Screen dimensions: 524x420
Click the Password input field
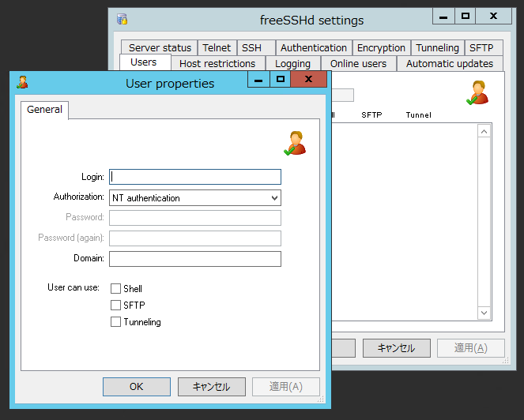coord(195,218)
